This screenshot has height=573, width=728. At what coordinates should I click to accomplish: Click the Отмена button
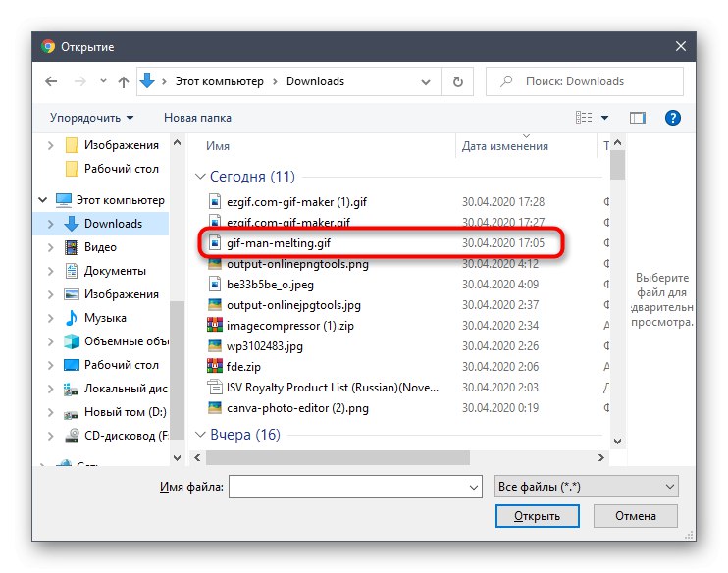click(635, 516)
